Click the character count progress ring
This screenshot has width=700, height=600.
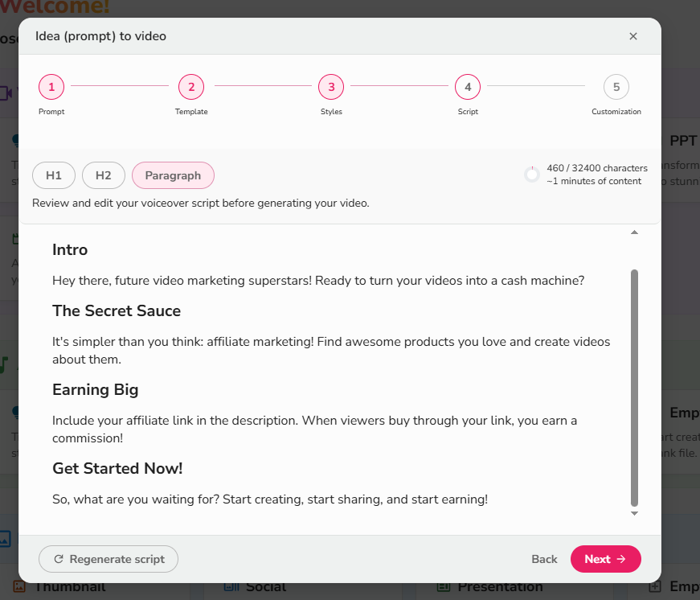(x=532, y=175)
